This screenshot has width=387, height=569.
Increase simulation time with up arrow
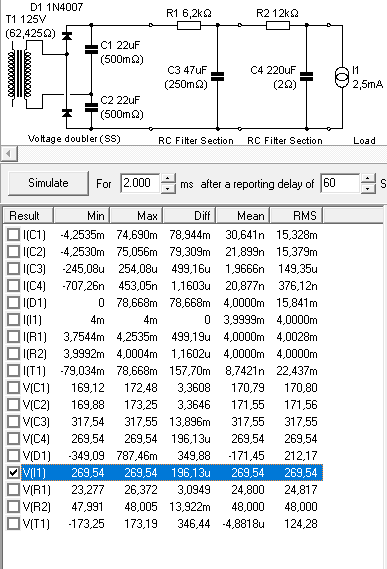coord(167,179)
